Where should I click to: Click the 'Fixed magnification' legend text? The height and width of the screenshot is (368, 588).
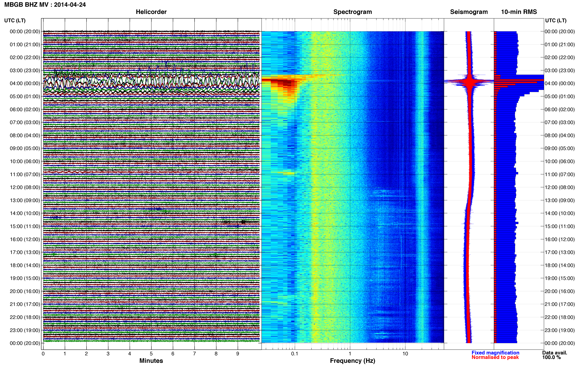(495, 353)
